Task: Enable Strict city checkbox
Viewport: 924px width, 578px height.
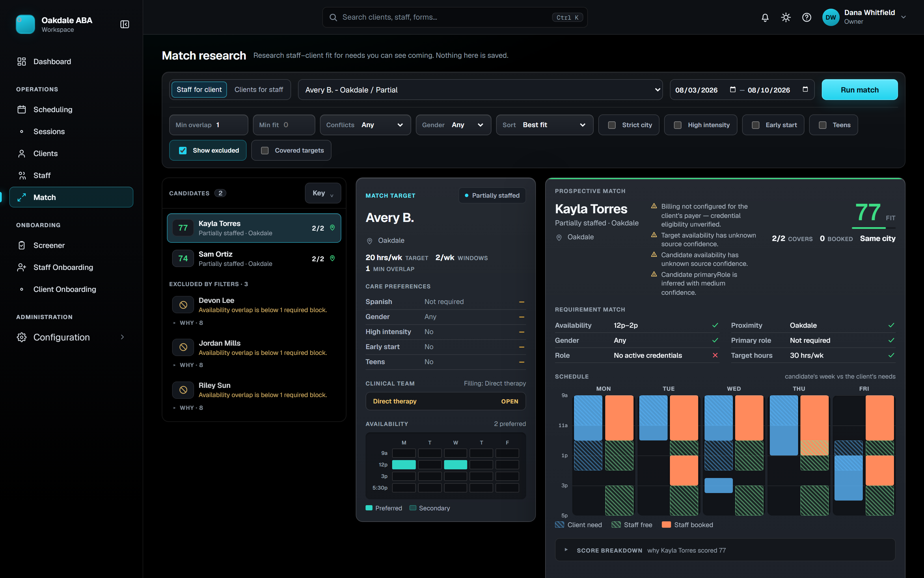Action: [x=612, y=125]
